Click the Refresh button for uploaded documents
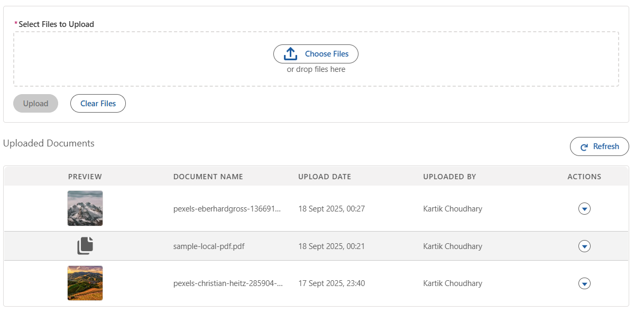Viewport: 644px width, 313px height. pyautogui.click(x=599, y=146)
